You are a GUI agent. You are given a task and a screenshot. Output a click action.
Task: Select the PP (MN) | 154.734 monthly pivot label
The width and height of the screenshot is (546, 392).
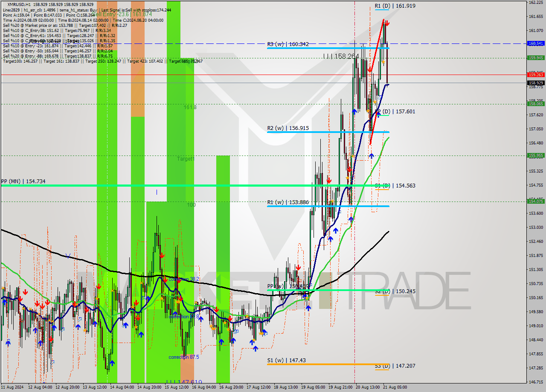coord(23,182)
